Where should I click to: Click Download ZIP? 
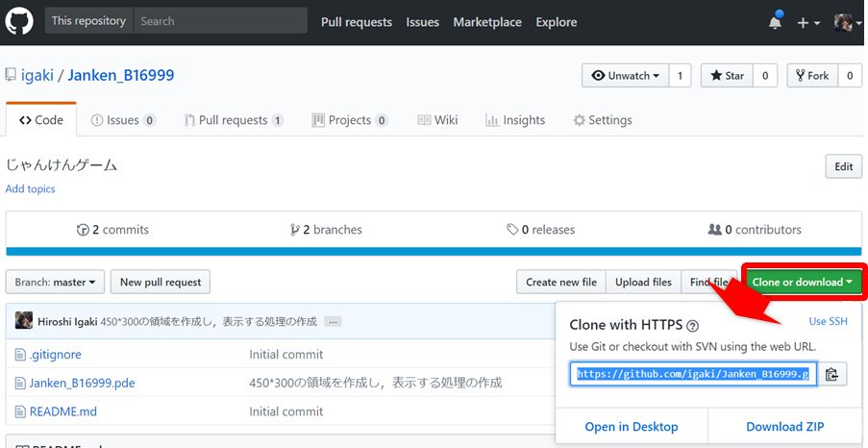(785, 427)
